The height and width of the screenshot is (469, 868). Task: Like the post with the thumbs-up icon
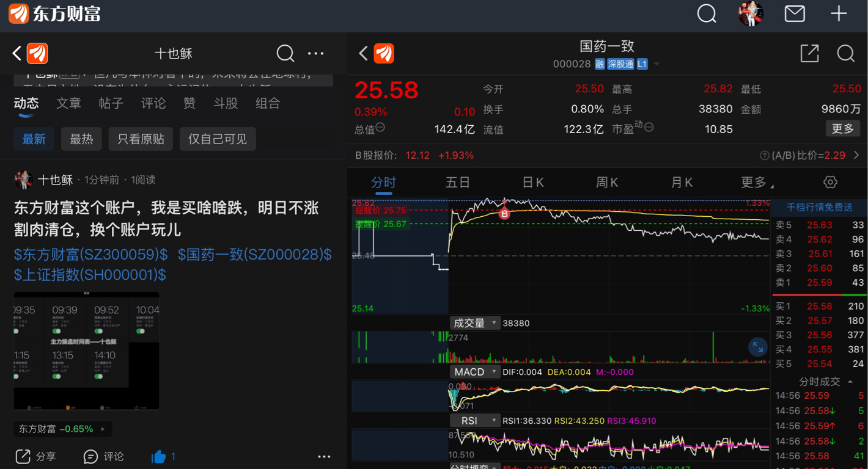158,456
